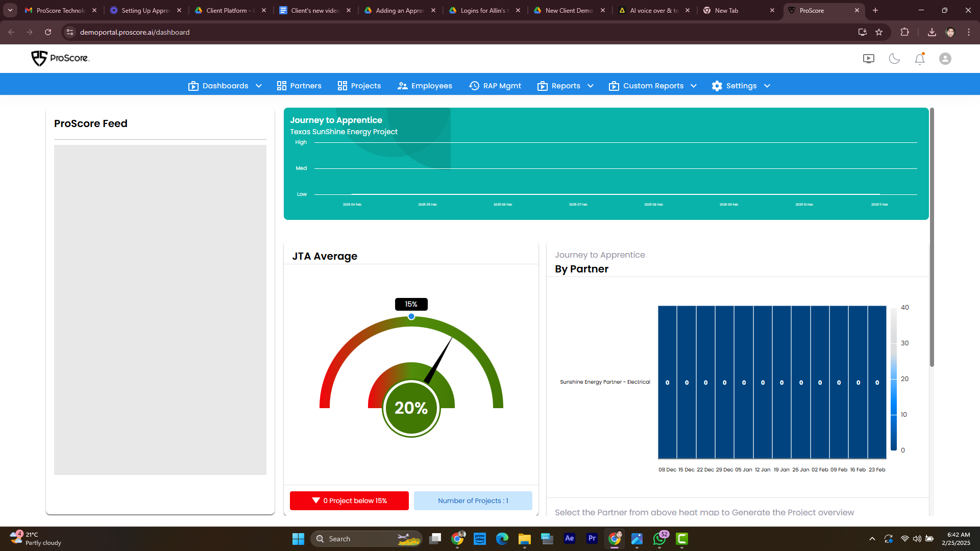Screen dimensions: 980x551
Task: Click the 0 Project below 15% button
Action: tap(349, 500)
